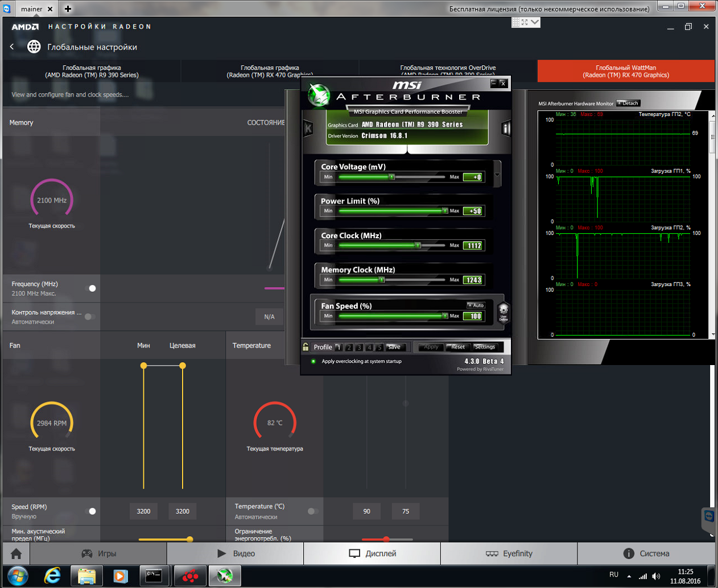Toggle Fan Speed (RPM) manual switch
The width and height of the screenshot is (718, 588).
(x=91, y=511)
